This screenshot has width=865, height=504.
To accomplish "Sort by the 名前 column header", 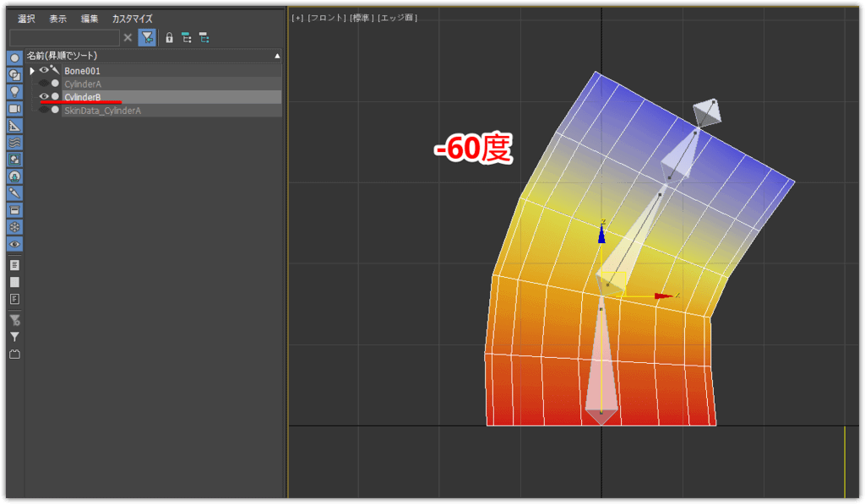I will (62, 55).
